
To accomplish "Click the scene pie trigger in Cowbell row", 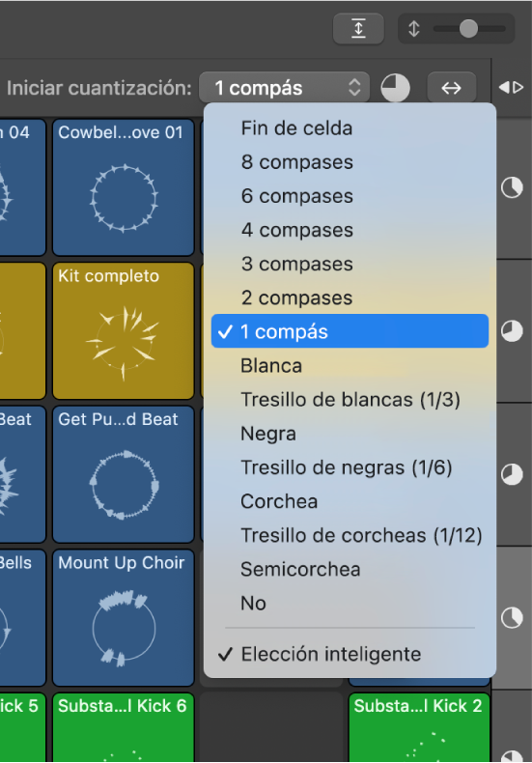I will click(512, 187).
